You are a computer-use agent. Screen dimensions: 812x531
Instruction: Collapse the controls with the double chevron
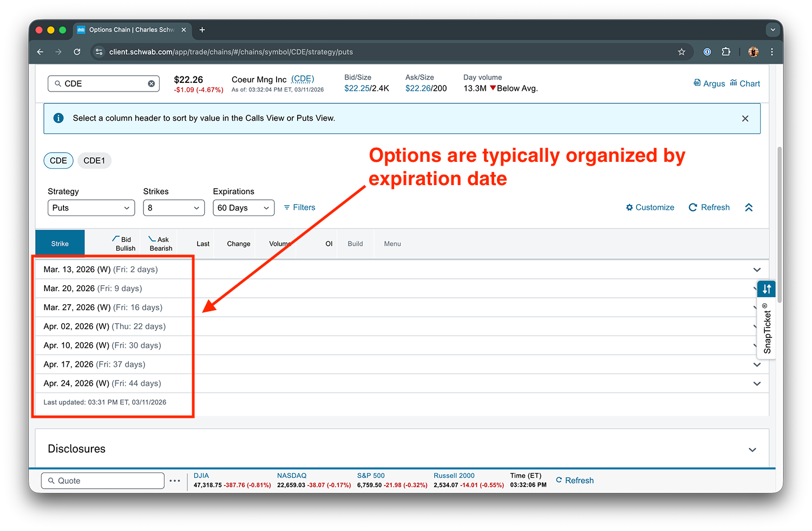pyautogui.click(x=749, y=207)
